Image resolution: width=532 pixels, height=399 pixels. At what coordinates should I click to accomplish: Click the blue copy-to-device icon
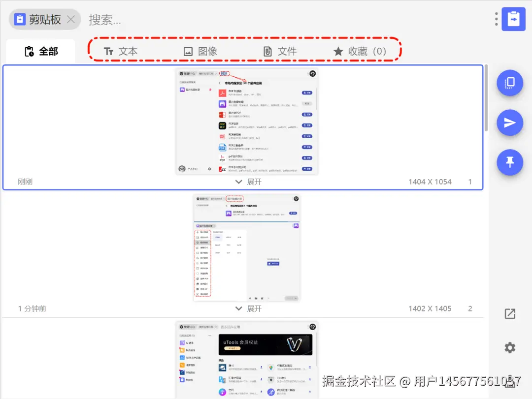coord(510,83)
